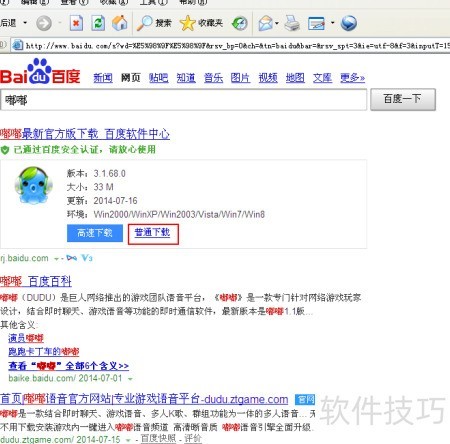The height and width of the screenshot is (444, 450).
Task: Open the 图片 (Images) tab
Action: tap(240, 78)
